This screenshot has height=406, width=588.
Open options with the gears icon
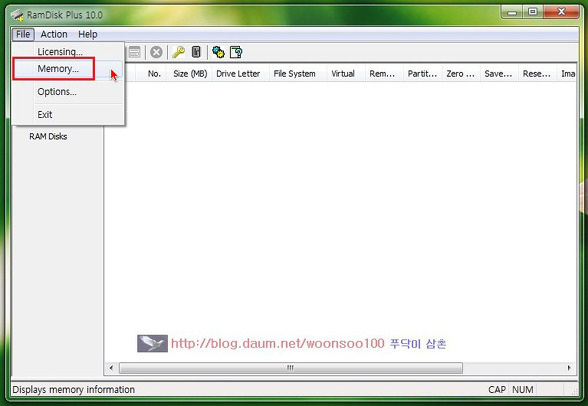pyautogui.click(x=218, y=52)
